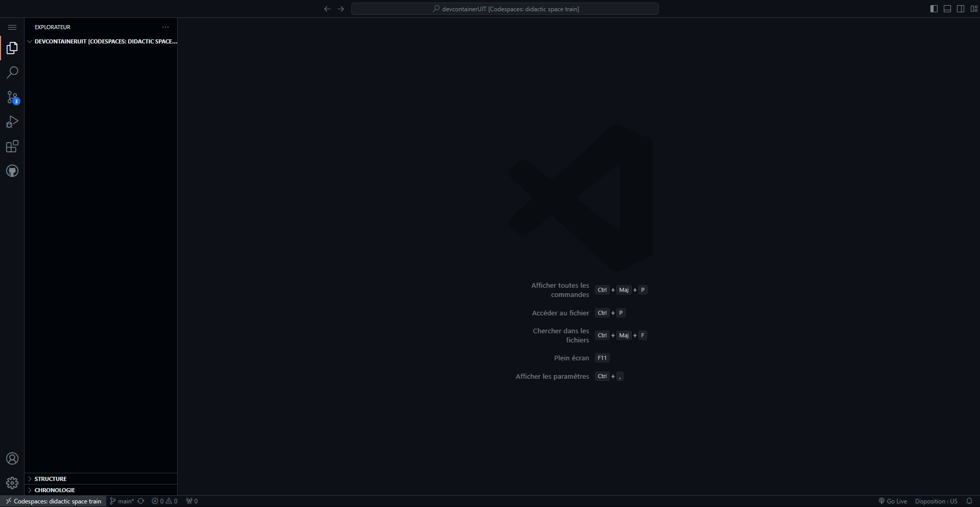
Task: Expand the CHRONOLOGIE section
Action: (x=55, y=490)
